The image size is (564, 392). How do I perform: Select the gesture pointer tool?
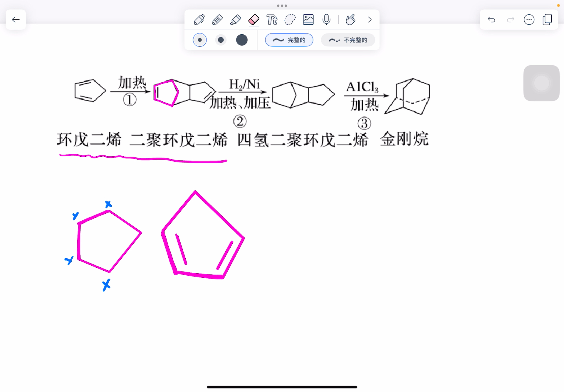350,20
